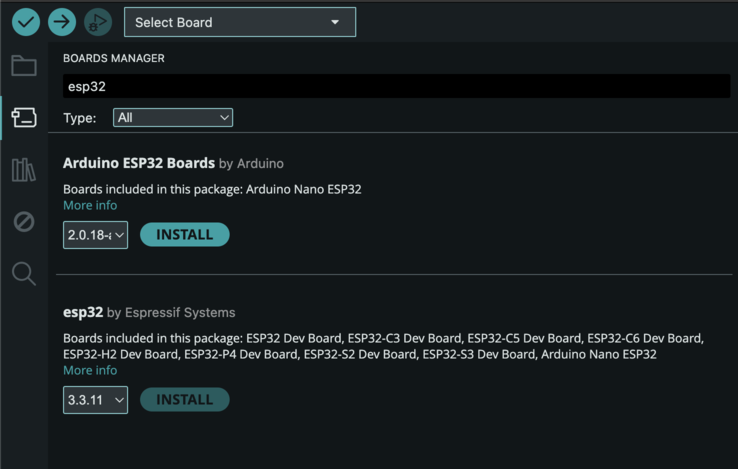The width and height of the screenshot is (738, 469).
Task: Open the Search magnifier sidebar icon
Action: pyautogui.click(x=24, y=274)
